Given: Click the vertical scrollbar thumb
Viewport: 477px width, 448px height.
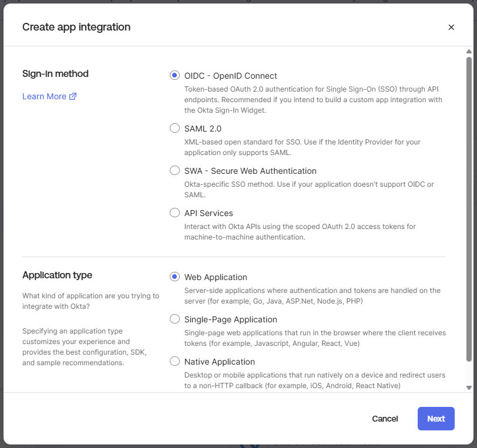Looking at the screenshot, I should tap(469, 209).
